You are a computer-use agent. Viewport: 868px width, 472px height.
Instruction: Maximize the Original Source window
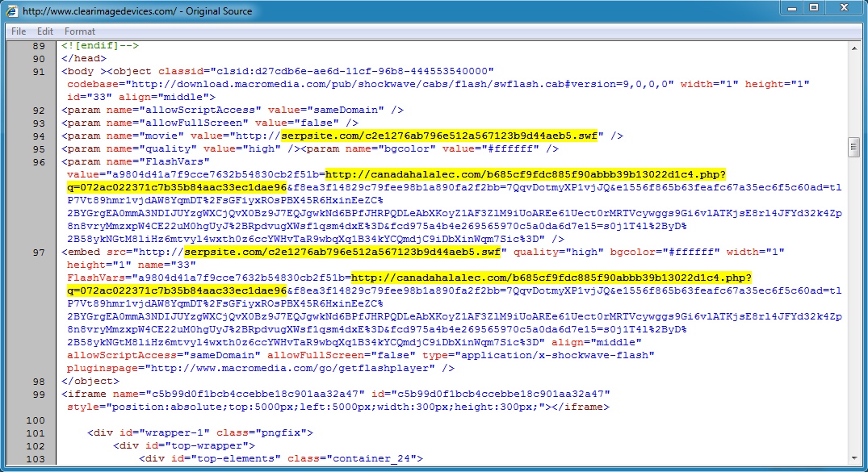point(813,8)
